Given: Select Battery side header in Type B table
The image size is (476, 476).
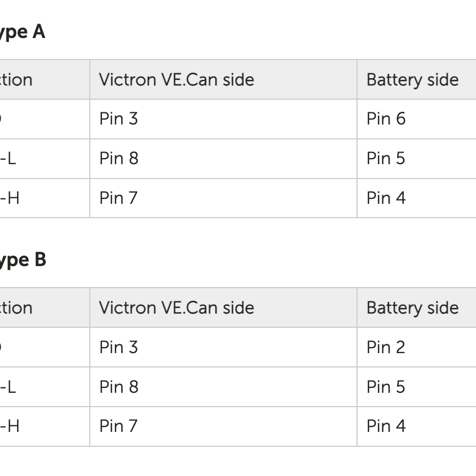Looking at the screenshot, I should pyautogui.click(x=412, y=307).
